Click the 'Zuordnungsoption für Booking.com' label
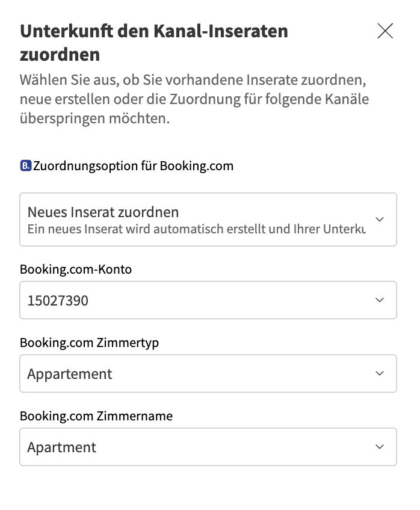The width and height of the screenshot is (420, 510). [x=133, y=165]
